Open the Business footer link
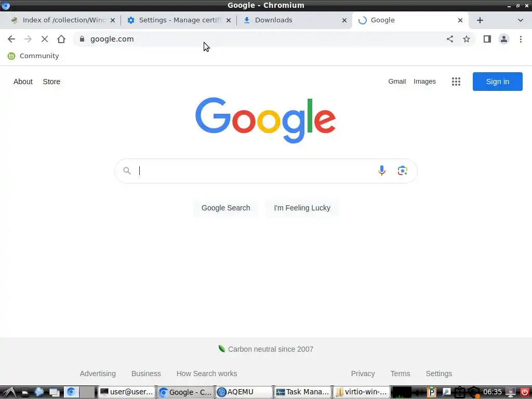 pyautogui.click(x=146, y=374)
